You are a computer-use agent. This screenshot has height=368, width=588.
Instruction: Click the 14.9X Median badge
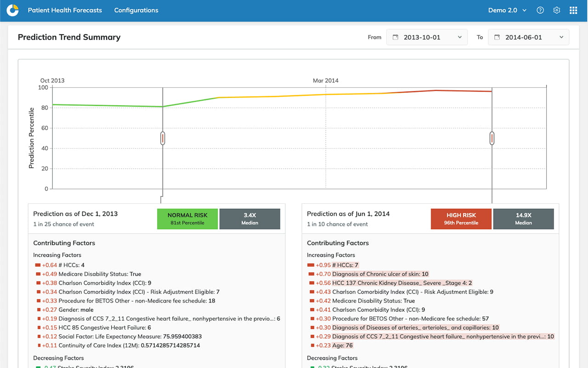point(524,219)
